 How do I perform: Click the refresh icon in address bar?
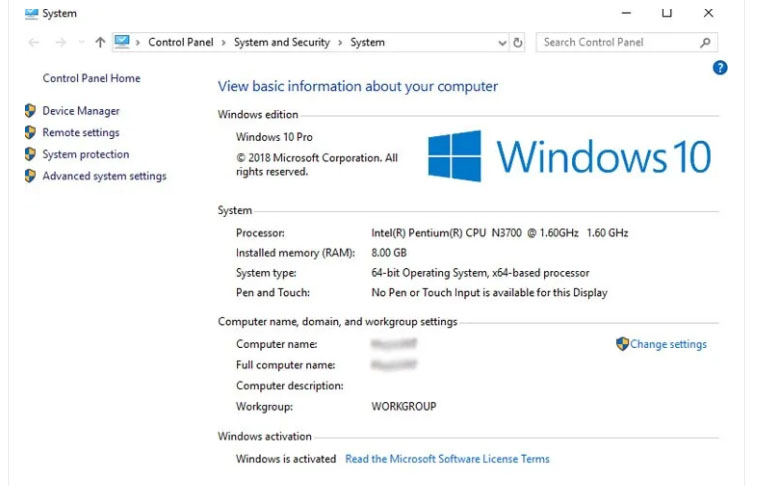[518, 42]
